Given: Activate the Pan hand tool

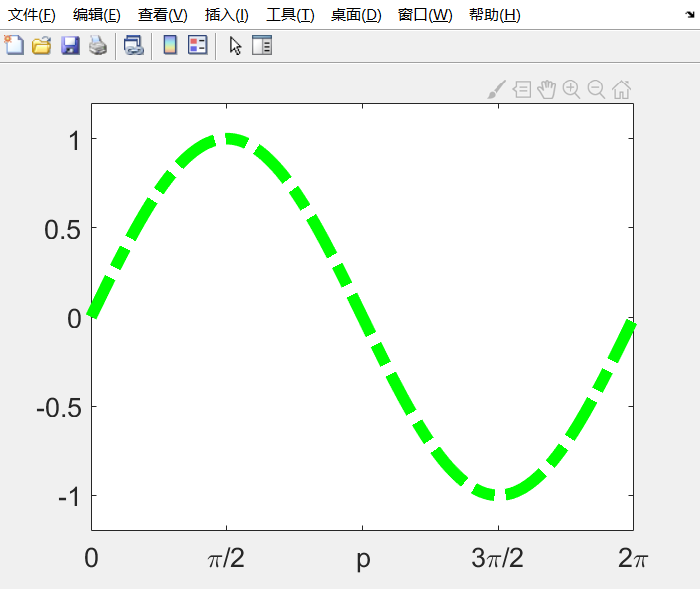Looking at the screenshot, I should click(546, 90).
